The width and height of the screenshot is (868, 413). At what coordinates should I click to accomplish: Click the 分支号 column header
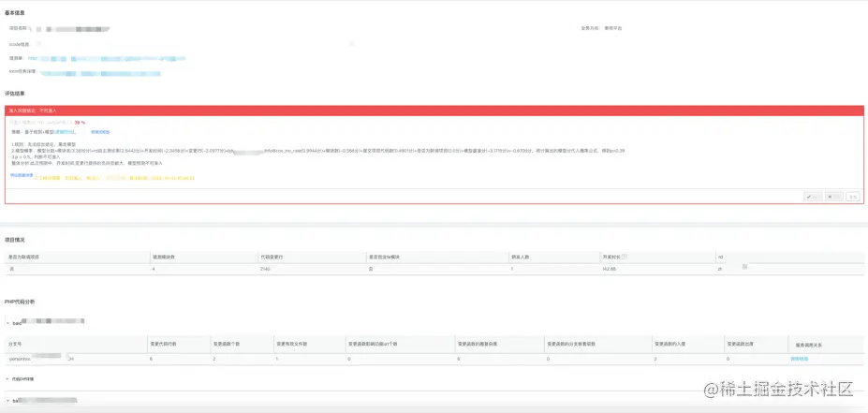(x=14, y=344)
